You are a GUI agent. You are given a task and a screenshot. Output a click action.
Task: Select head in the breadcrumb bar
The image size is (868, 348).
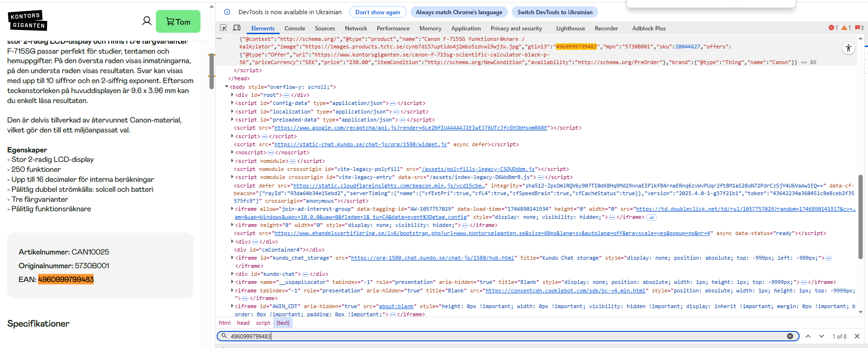point(243,323)
